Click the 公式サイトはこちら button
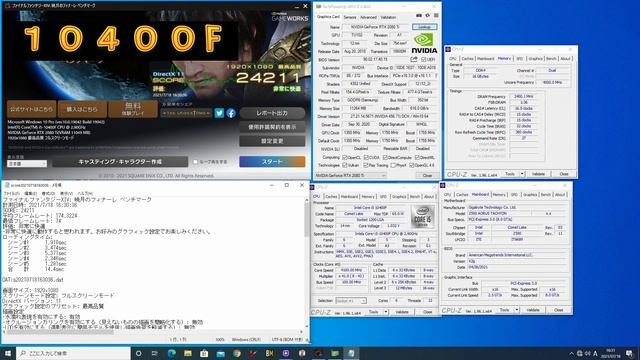 click(x=31, y=109)
